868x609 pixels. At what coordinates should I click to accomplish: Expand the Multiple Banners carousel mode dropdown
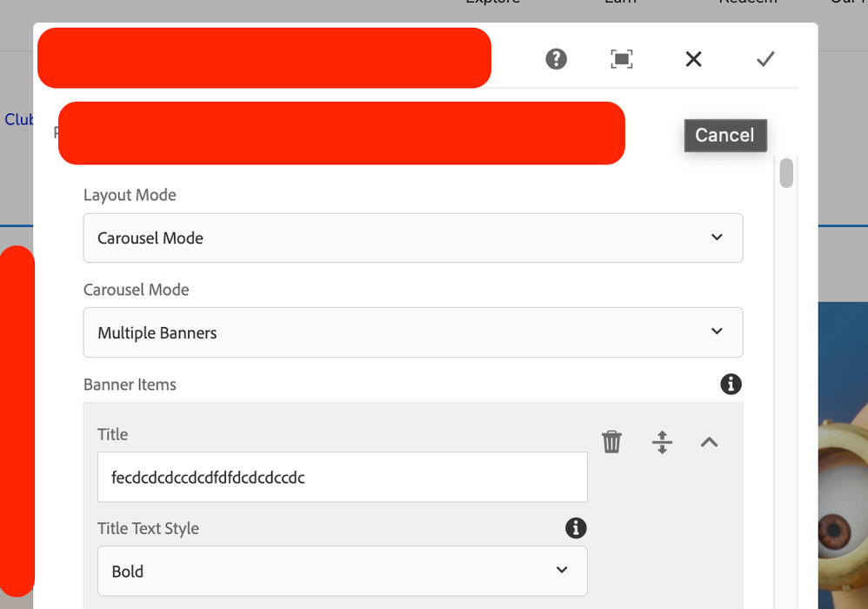(x=413, y=332)
